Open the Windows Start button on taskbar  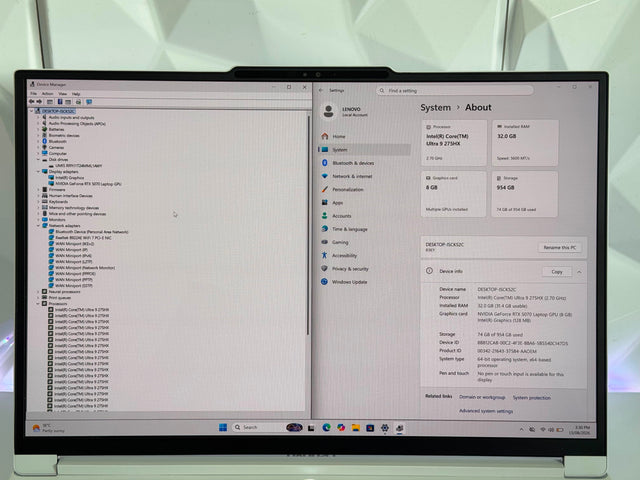223,427
